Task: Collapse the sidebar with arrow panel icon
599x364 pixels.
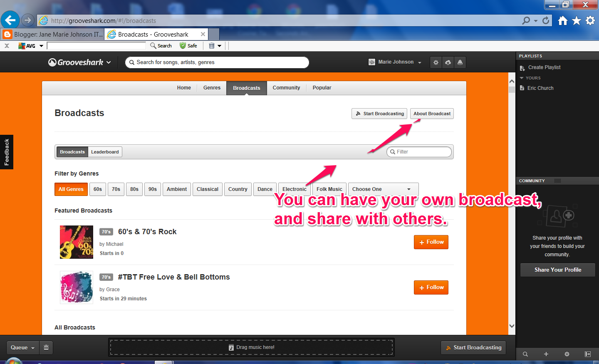Action: pyautogui.click(x=588, y=354)
